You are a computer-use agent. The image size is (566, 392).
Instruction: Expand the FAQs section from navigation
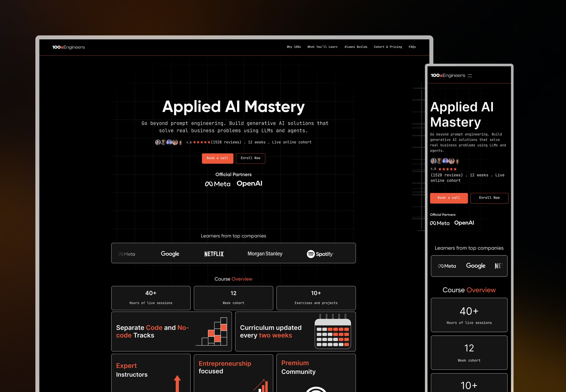click(412, 47)
